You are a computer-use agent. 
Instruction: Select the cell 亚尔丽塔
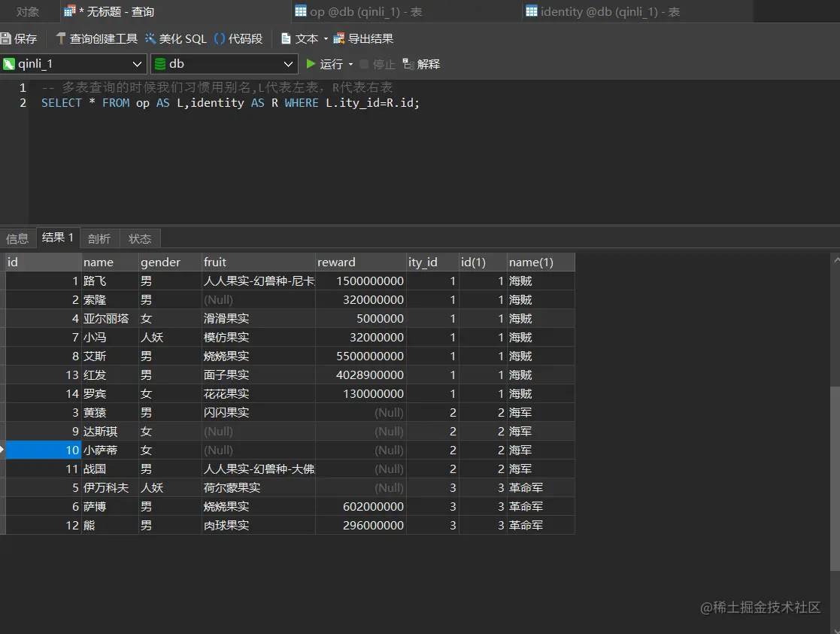(x=110, y=318)
